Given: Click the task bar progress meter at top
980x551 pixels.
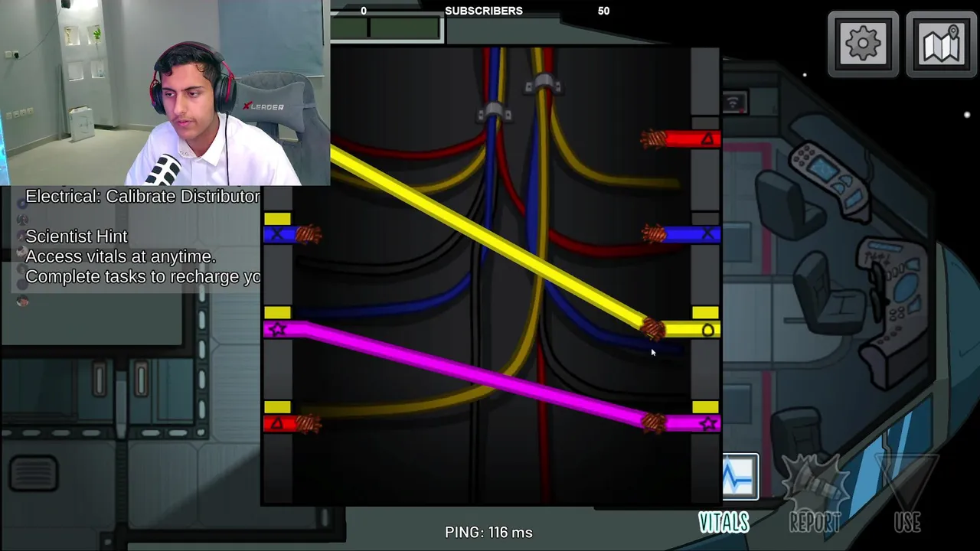Looking at the screenshot, I should coord(387,28).
